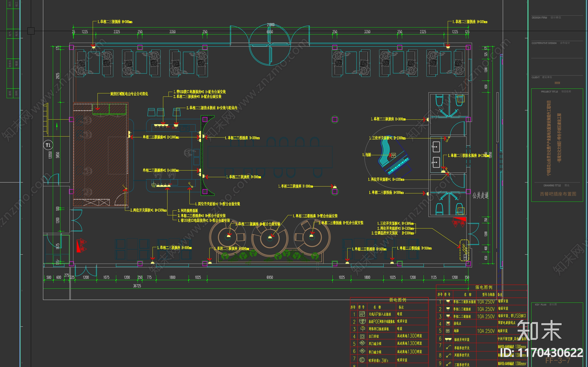The height and width of the screenshot is (367, 588).
Task: Select the TO network socket panel symbol
Action: 362,329
